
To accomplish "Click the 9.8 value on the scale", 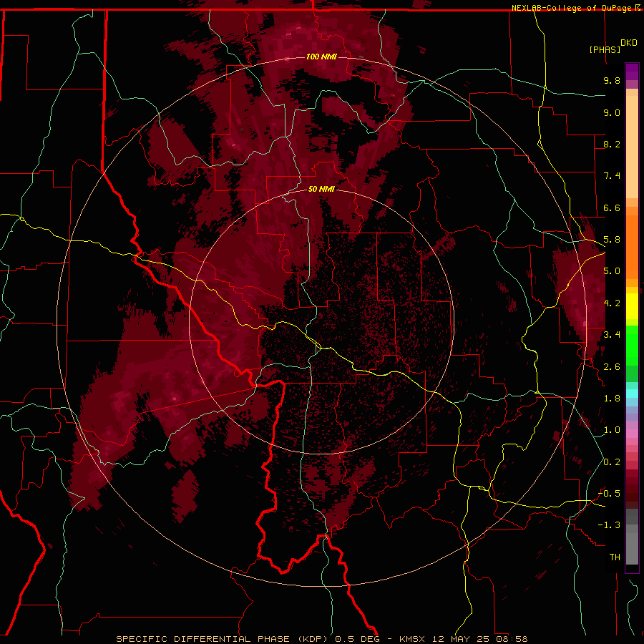I will [x=612, y=80].
